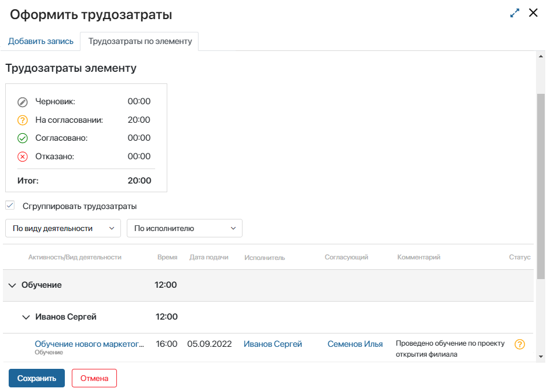Select the Трудозатраты по элементу tab
Screen dimensions: 547x392
point(139,41)
